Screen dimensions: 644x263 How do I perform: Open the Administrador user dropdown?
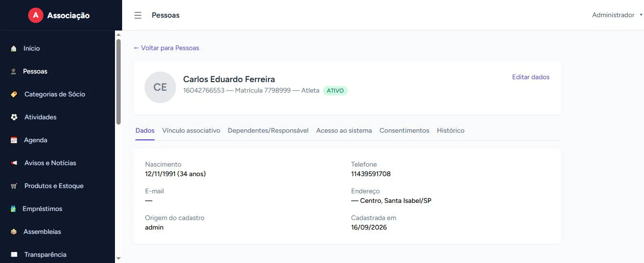(617, 15)
